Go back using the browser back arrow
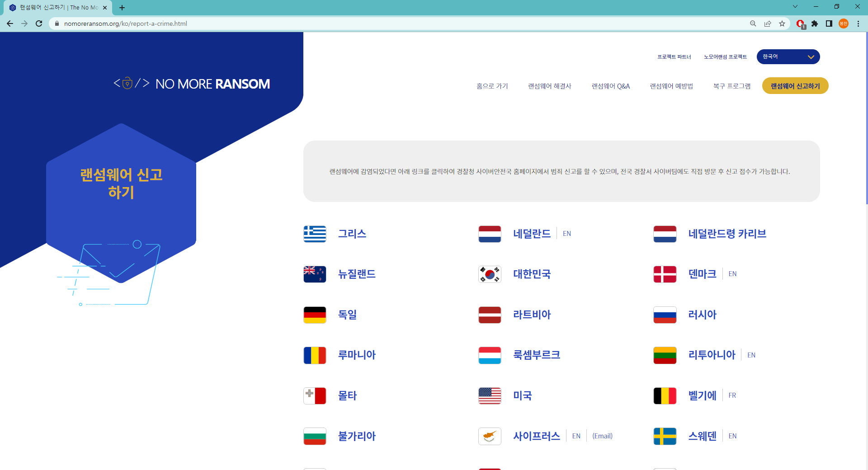Screen dimensions: 868x470 click(10, 23)
